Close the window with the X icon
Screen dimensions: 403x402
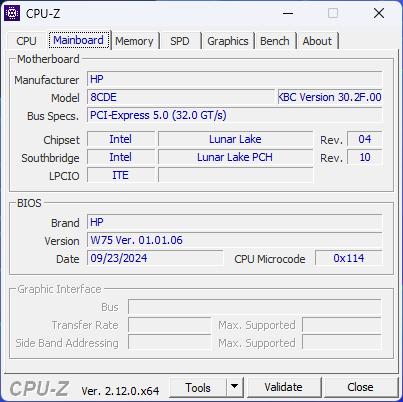(379, 14)
